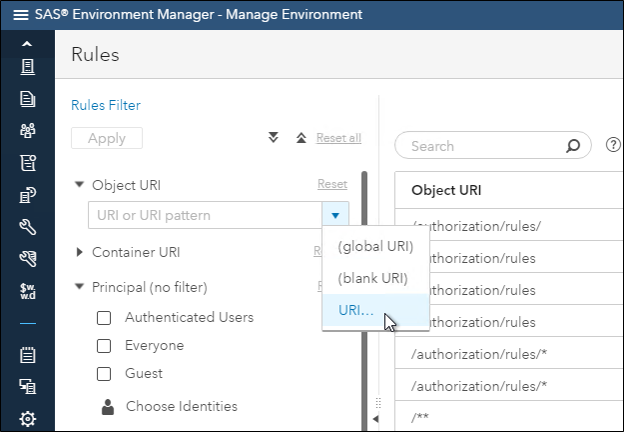Expand all filter sections with double-down arrows
The height and width of the screenshot is (432, 624).
click(x=273, y=138)
